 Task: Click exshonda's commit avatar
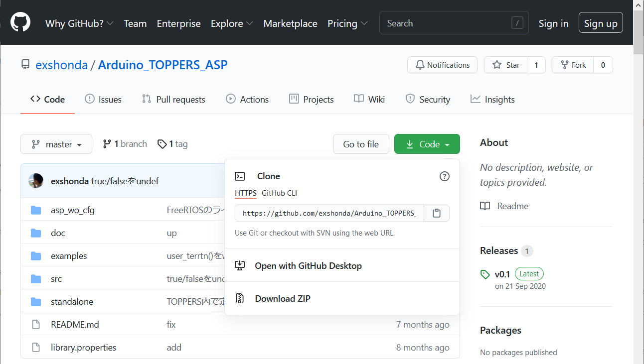click(x=35, y=181)
